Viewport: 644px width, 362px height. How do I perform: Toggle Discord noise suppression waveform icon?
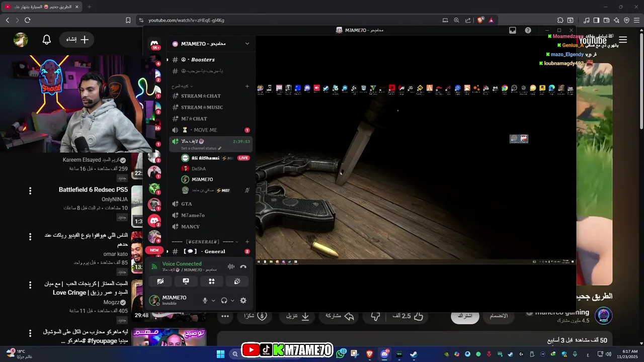tap(231, 267)
